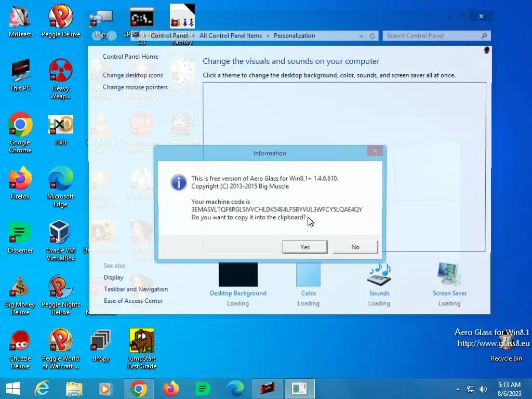Select the This PC desktop icon
The height and width of the screenshot is (399, 532).
(x=20, y=75)
